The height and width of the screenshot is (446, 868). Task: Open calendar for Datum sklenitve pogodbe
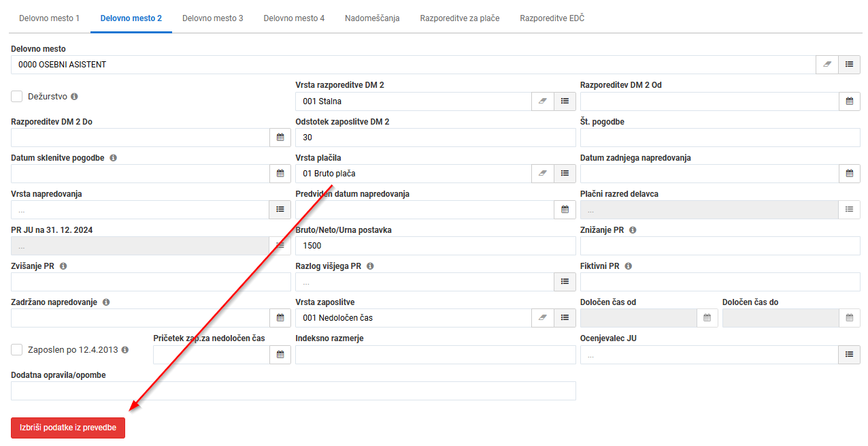coord(280,174)
